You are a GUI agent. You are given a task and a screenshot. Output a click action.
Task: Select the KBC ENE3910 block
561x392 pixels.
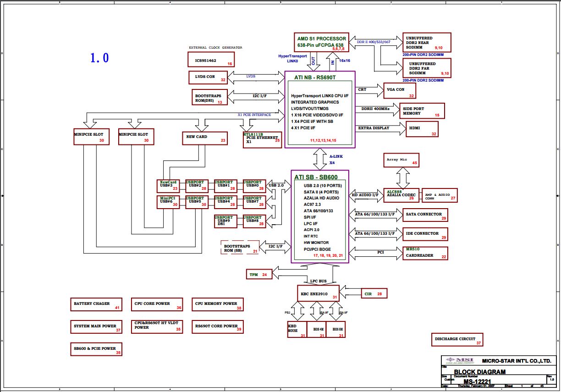tap(319, 293)
